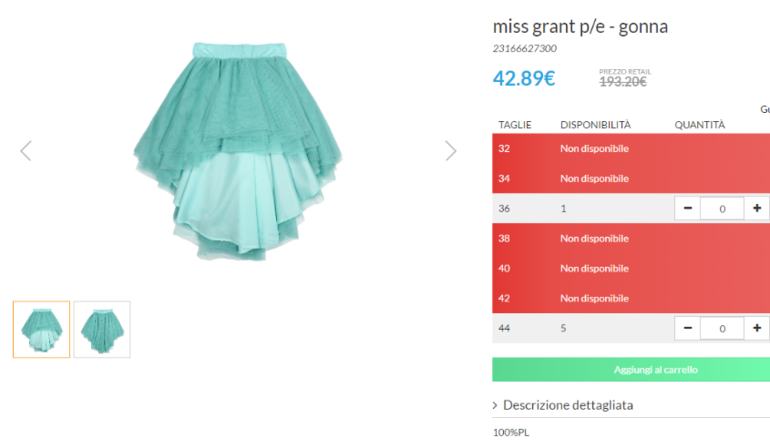The height and width of the screenshot is (448, 770).
Task: Click the Descrizione dettagliata chevron arrow
Action: pyautogui.click(x=495, y=405)
